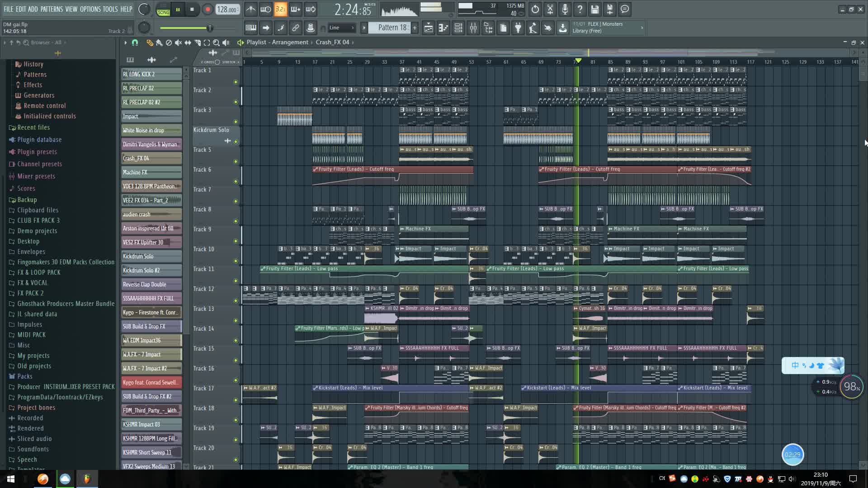Click the metronome icon near the transport
This screenshot has width=868, height=488.
[x=250, y=9]
